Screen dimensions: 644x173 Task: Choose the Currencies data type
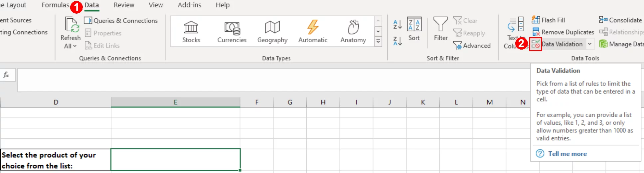(232, 32)
